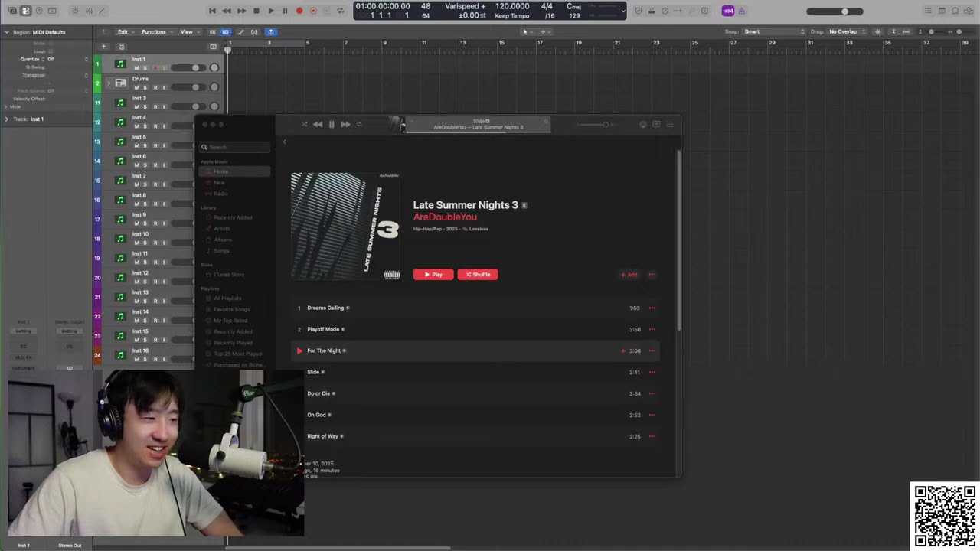Open Logic List Editors icon
Image resolution: width=980 pixels, height=551 pixels.
pos(929,11)
